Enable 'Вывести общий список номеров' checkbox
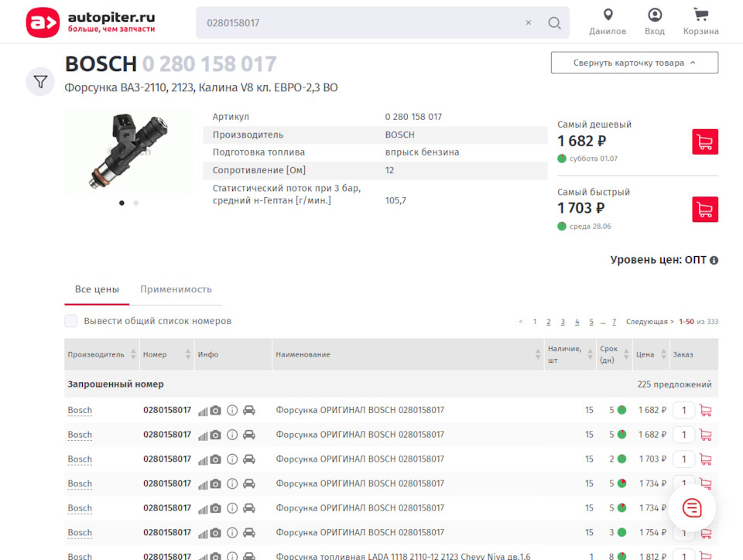 (x=71, y=321)
